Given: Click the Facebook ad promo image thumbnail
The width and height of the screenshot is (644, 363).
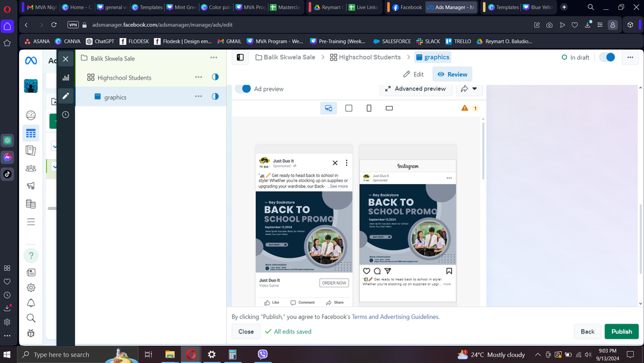Looking at the screenshot, I should [x=304, y=232].
